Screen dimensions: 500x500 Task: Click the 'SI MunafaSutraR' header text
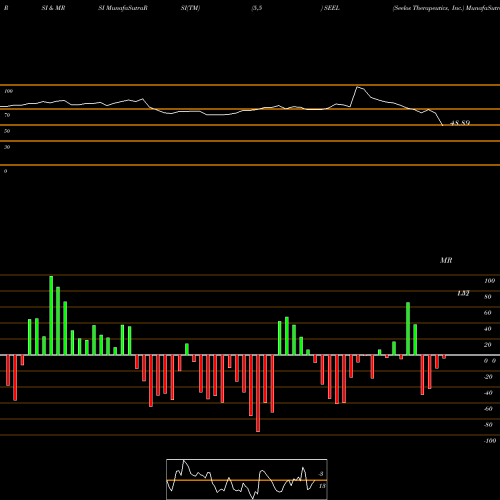(123, 8)
